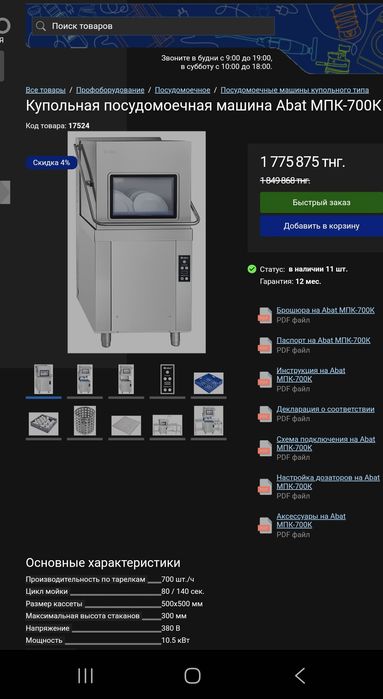
Task: Tap the Android back button
Action: click(300, 676)
